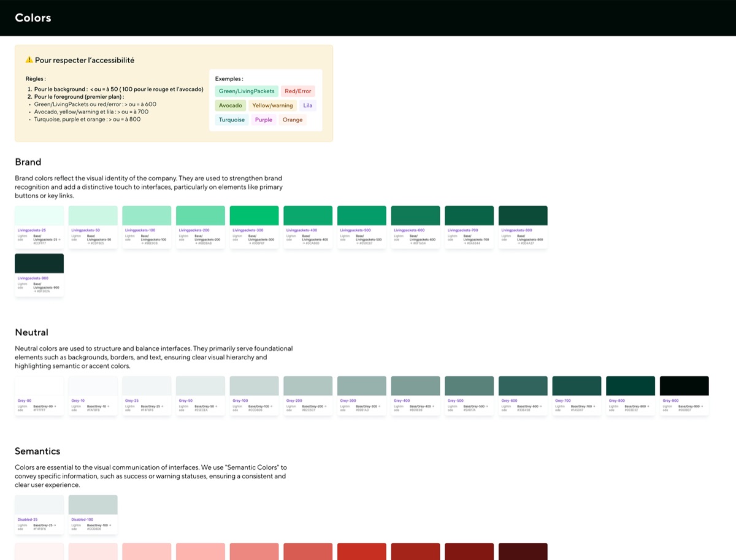
Task: Click the 'Règles :' label
Action: point(36,79)
